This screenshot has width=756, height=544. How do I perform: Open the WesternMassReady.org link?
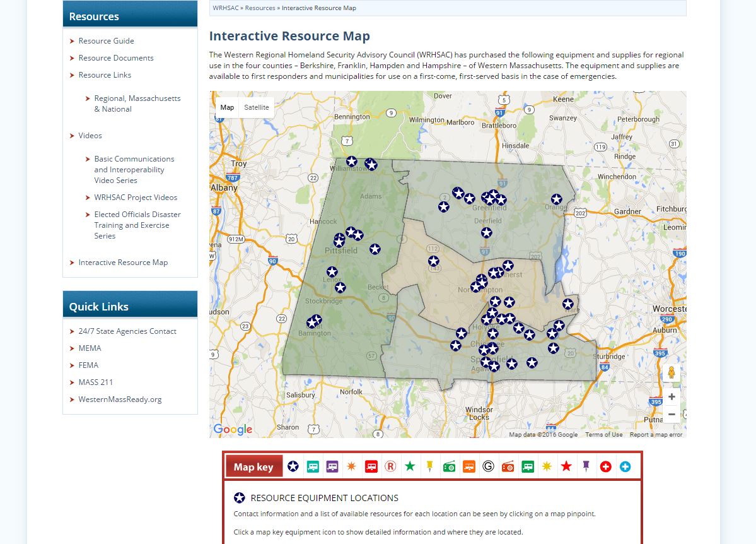(120, 399)
